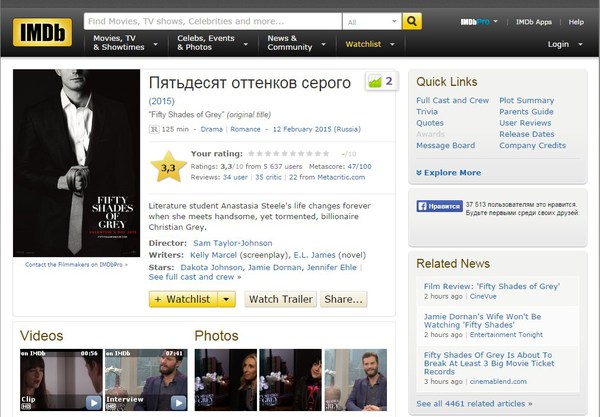600x417 pixels.
Task: Expand the IMDbPro menu
Action: point(482,21)
